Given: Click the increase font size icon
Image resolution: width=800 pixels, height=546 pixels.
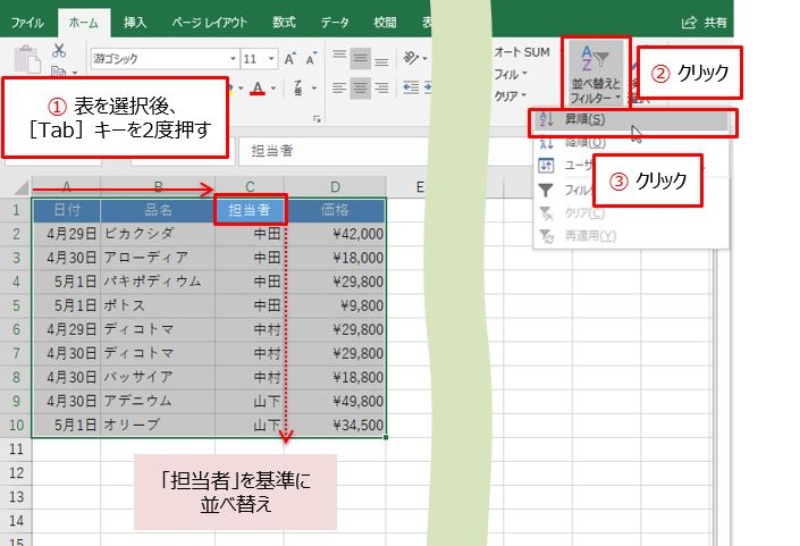Looking at the screenshot, I should coord(289,59).
